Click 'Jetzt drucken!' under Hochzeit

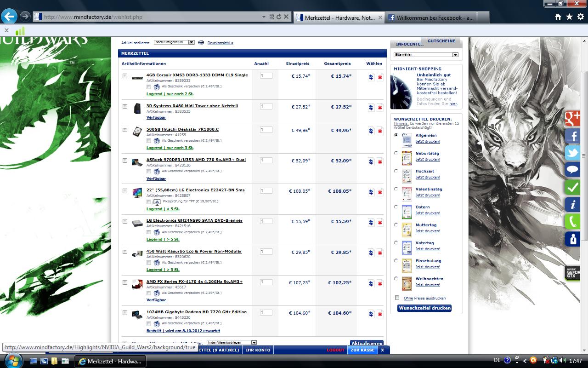point(428,177)
